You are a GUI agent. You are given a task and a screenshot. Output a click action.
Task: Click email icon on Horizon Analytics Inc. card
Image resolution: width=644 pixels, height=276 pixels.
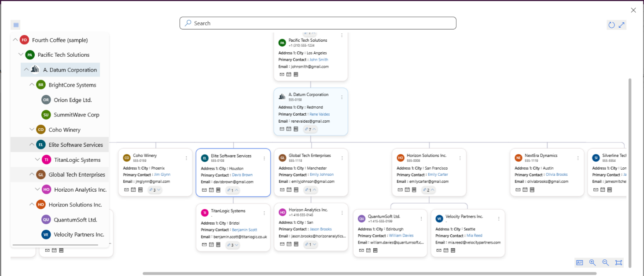click(282, 244)
